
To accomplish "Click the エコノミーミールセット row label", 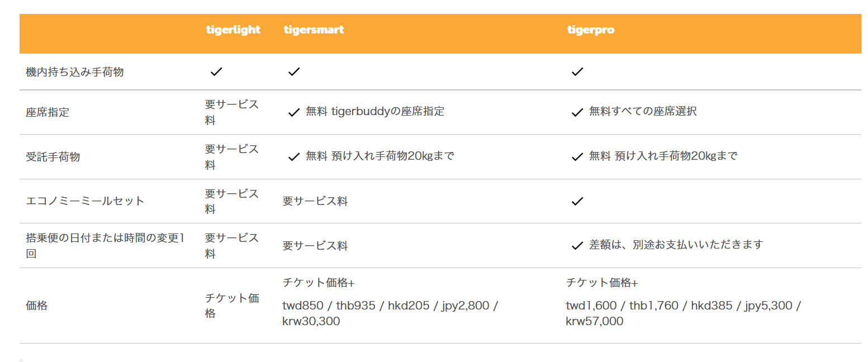I will 85,201.
